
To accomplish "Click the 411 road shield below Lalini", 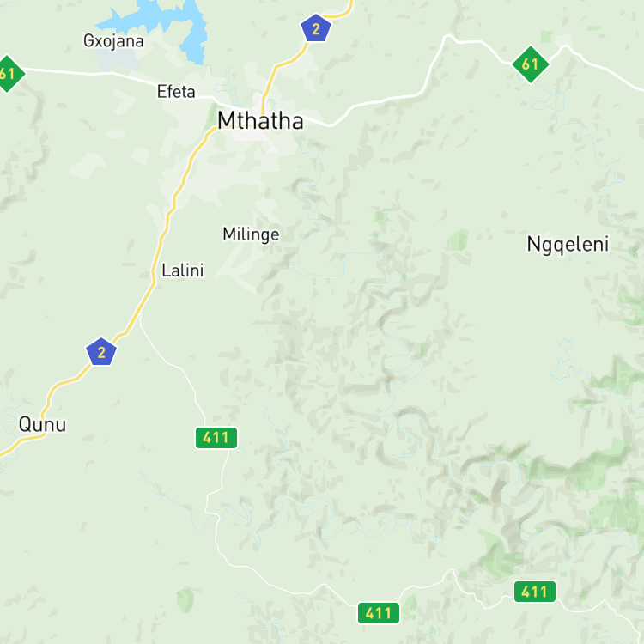I will [216, 438].
